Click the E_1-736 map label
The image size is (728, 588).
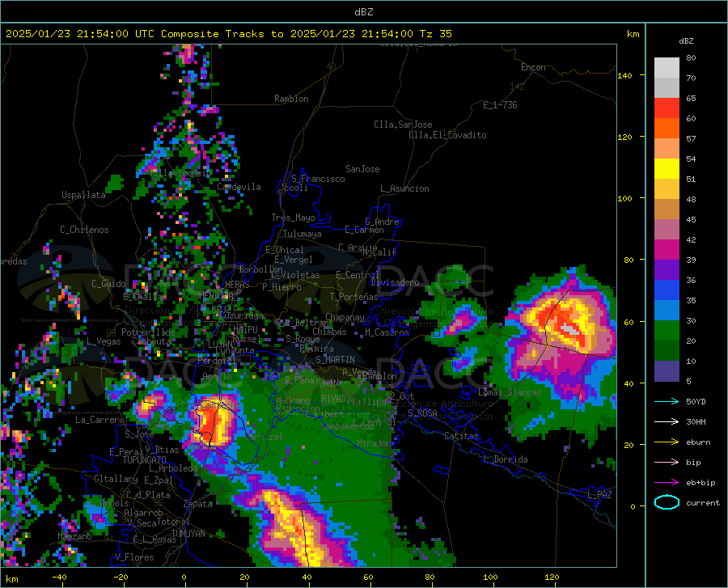pyautogui.click(x=500, y=105)
